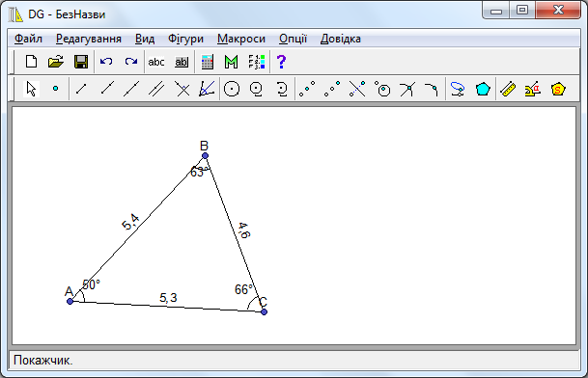
Task: Open a file using the folder icon
Action: click(x=56, y=62)
